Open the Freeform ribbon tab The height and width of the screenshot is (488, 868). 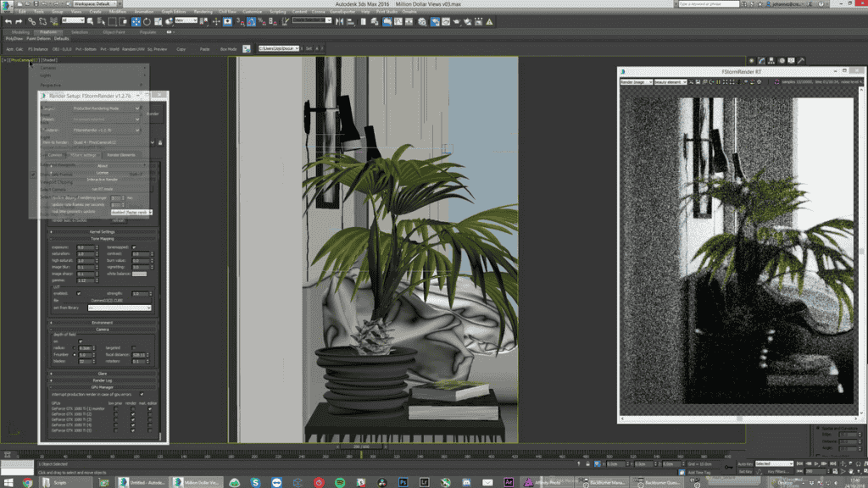(x=48, y=32)
